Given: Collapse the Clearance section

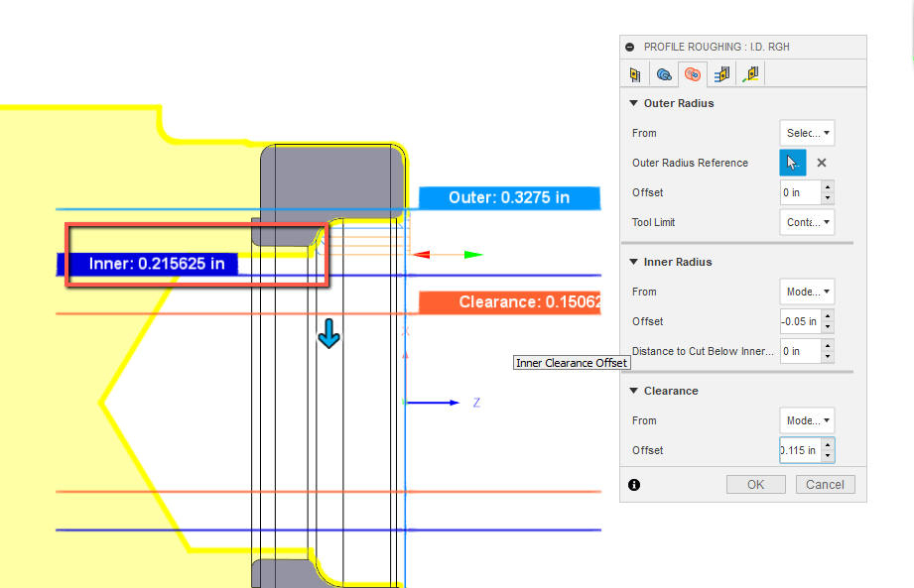Looking at the screenshot, I should click(x=633, y=391).
